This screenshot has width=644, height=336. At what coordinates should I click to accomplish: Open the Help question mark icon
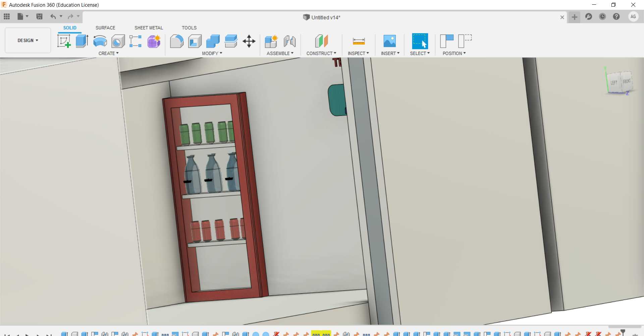(x=616, y=16)
